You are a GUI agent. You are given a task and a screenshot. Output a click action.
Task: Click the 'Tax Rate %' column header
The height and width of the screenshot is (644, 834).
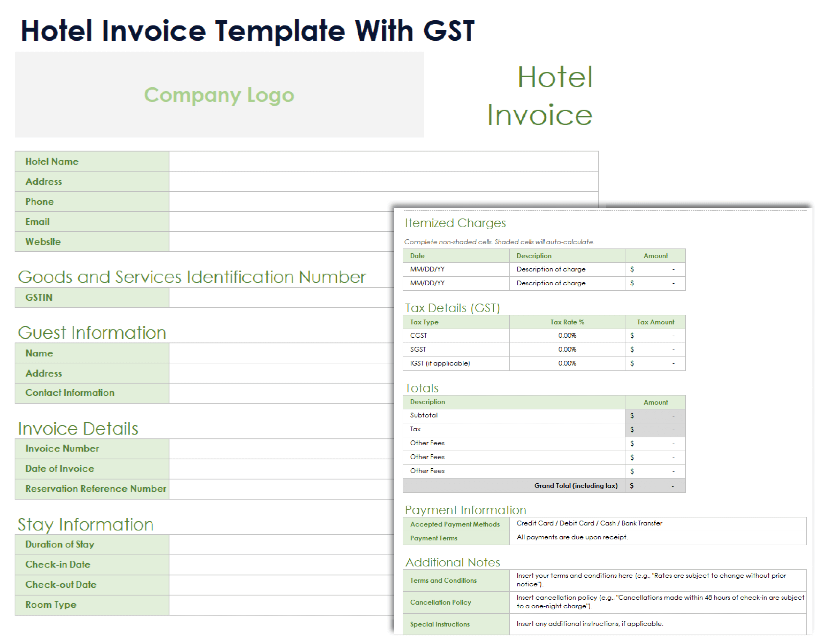[x=567, y=323]
